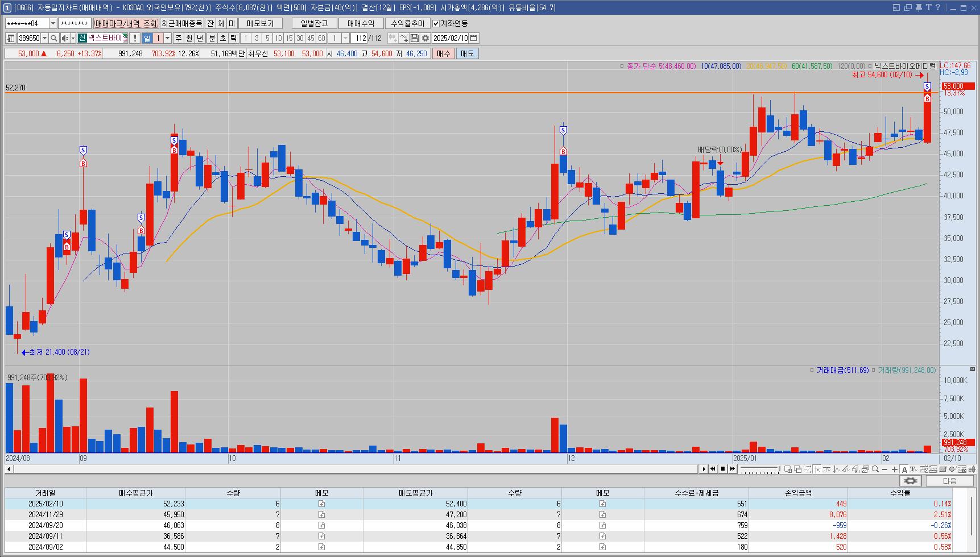
Task: Expand disabled interval dropdown after 60
Action: coord(346,38)
